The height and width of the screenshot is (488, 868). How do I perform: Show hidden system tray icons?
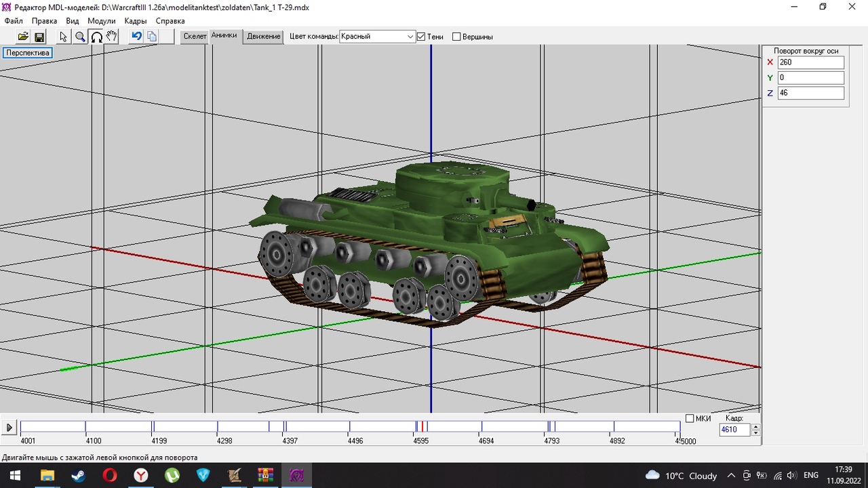pos(732,476)
